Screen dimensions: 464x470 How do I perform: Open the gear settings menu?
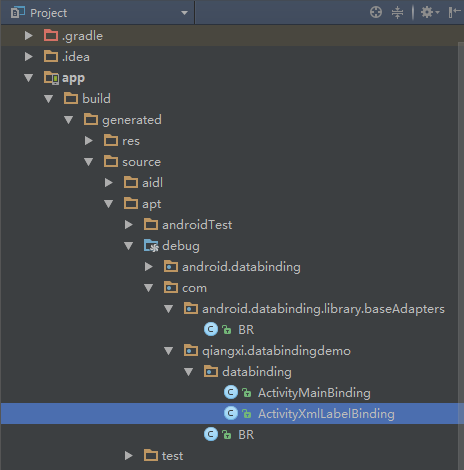[430, 13]
